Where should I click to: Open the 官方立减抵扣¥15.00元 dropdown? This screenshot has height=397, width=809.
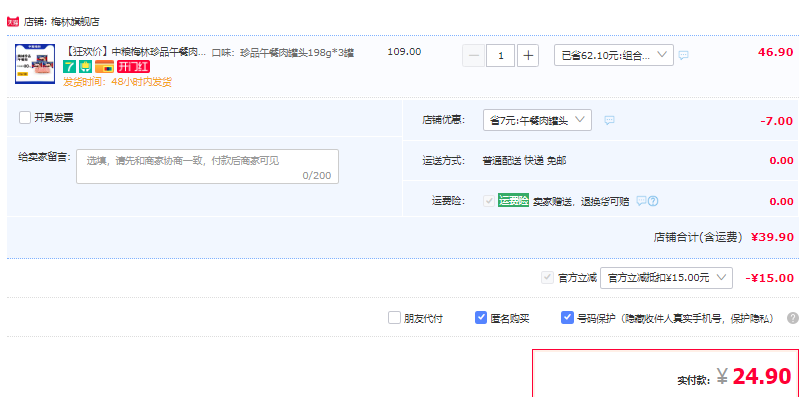point(666,278)
